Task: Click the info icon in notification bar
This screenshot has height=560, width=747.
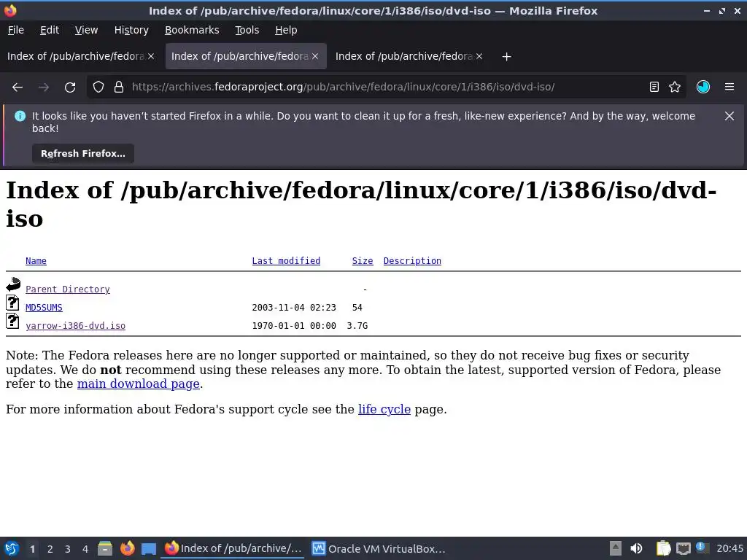Action: pyautogui.click(x=20, y=116)
